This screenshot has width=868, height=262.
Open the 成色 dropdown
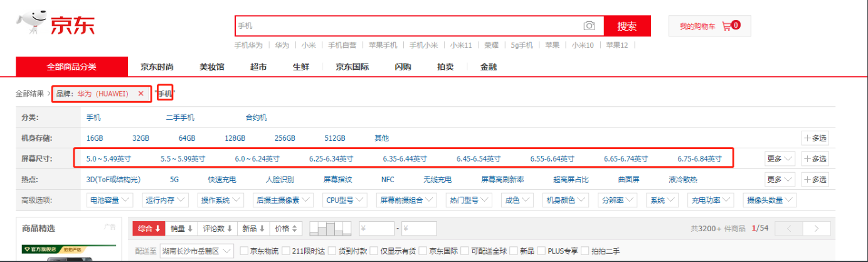517,200
